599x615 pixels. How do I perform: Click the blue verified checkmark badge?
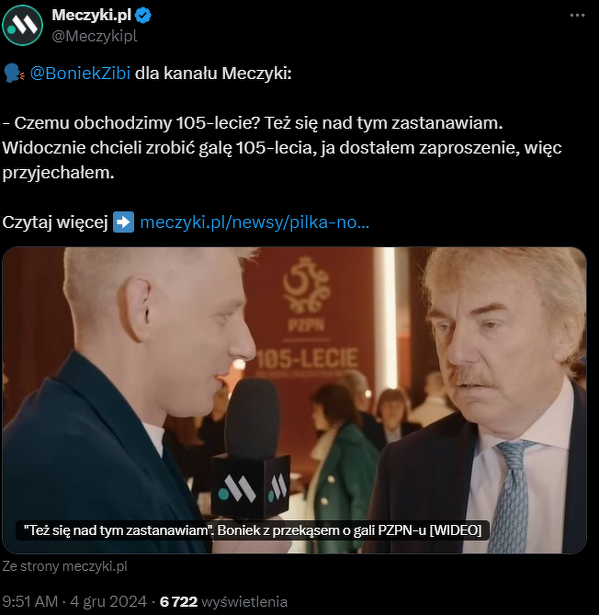click(143, 16)
